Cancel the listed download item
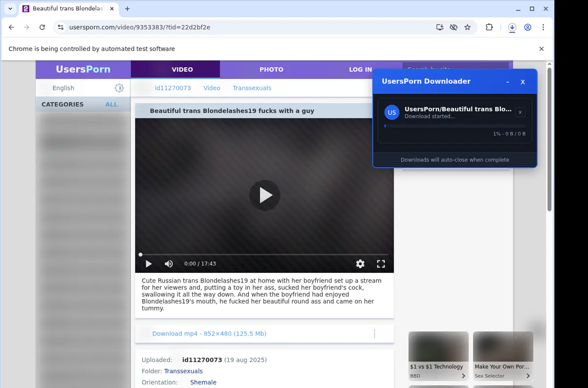 [520, 112]
